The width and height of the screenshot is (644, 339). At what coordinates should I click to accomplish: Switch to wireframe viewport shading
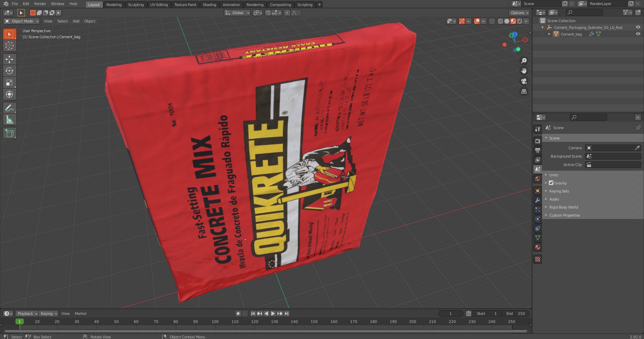[x=500, y=21]
